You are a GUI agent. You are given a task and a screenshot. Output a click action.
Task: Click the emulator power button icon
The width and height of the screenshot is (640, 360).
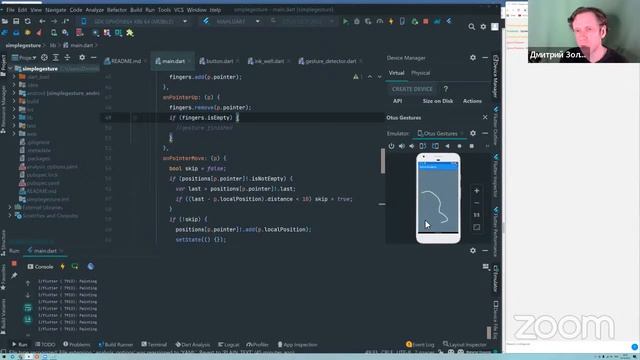(x=391, y=146)
